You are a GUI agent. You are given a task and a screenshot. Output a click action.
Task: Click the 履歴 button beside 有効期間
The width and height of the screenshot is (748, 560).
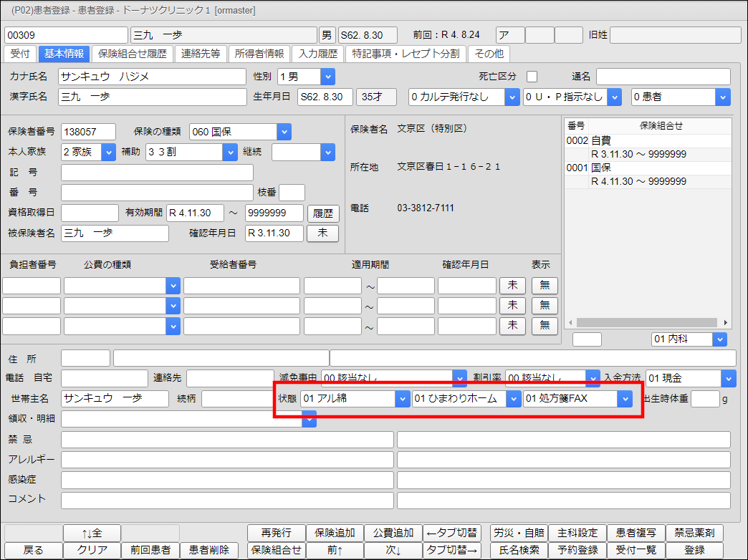point(322,213)
